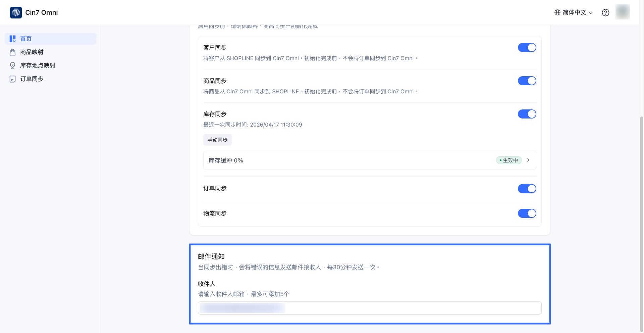
Task: Disable the 库存同步 switch
Action: (527, 114)
